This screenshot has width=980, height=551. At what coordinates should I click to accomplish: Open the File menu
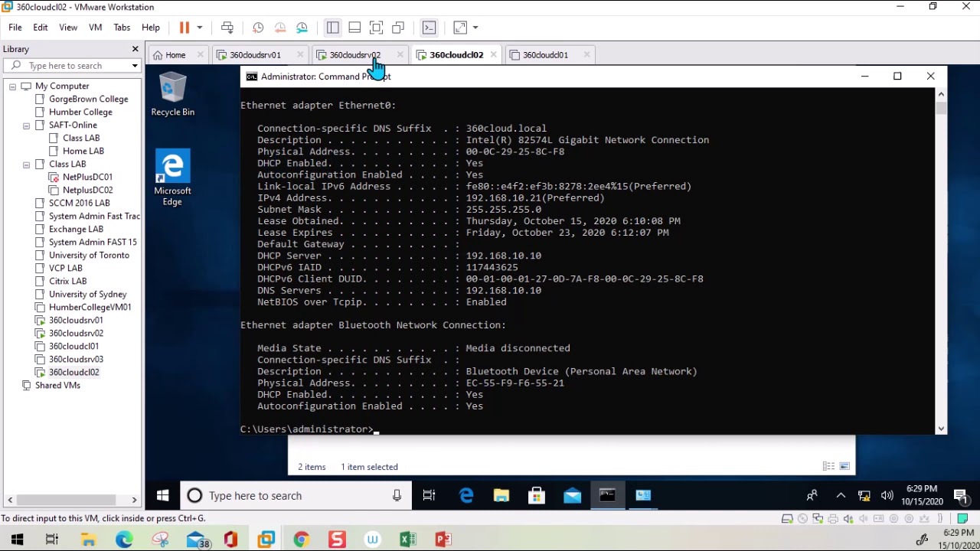coord(15,28)
